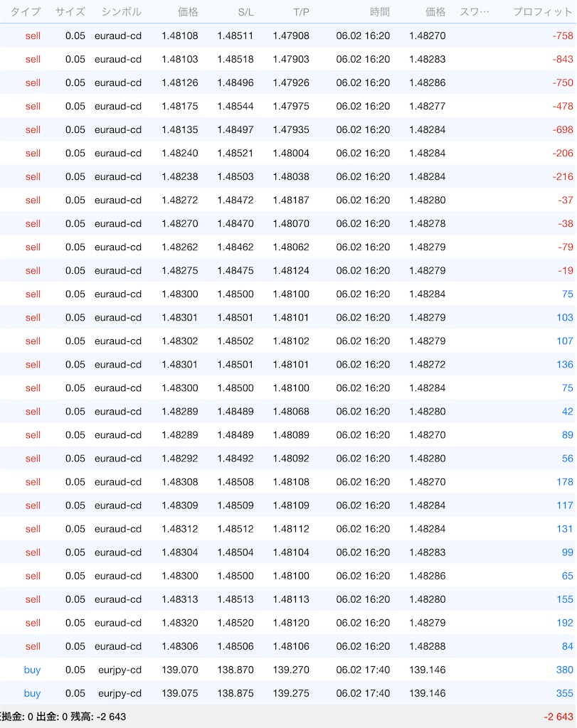This screenshot has height=728, width=577.
Task: Click the take profit value 1.47908
Action: pos(291,36)
